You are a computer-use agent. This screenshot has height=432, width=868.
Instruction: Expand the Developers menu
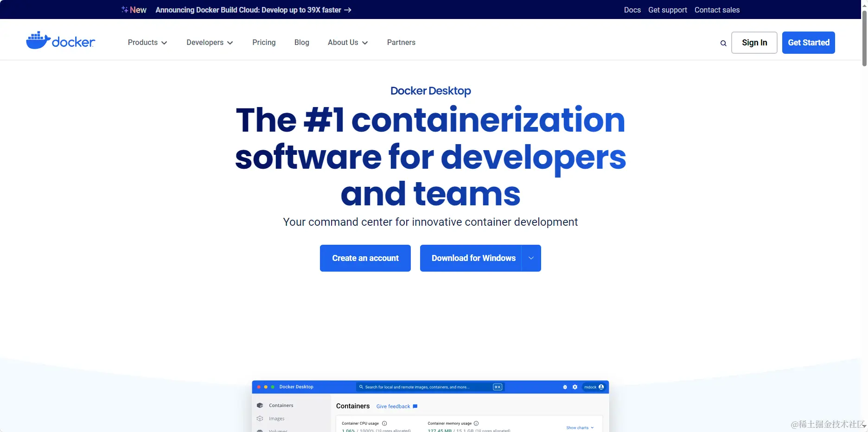(210, 43)
